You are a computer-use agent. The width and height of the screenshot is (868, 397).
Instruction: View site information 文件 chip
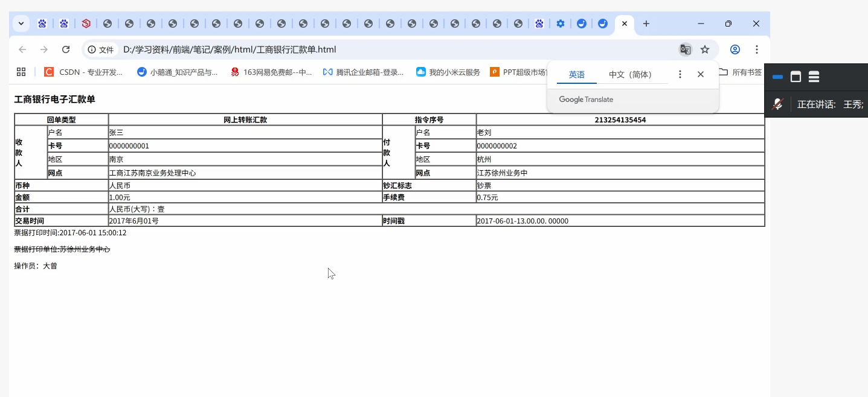[x=100, y=49]
